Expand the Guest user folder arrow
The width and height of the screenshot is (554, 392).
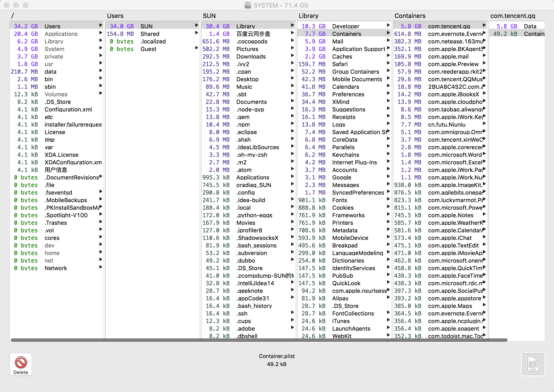pos(196,48)
